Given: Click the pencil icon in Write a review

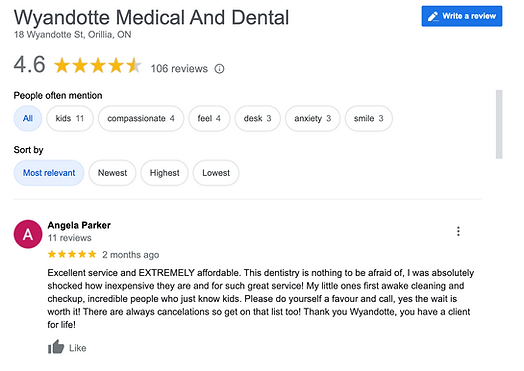Looking at the screenshot, I should [433, 16].
